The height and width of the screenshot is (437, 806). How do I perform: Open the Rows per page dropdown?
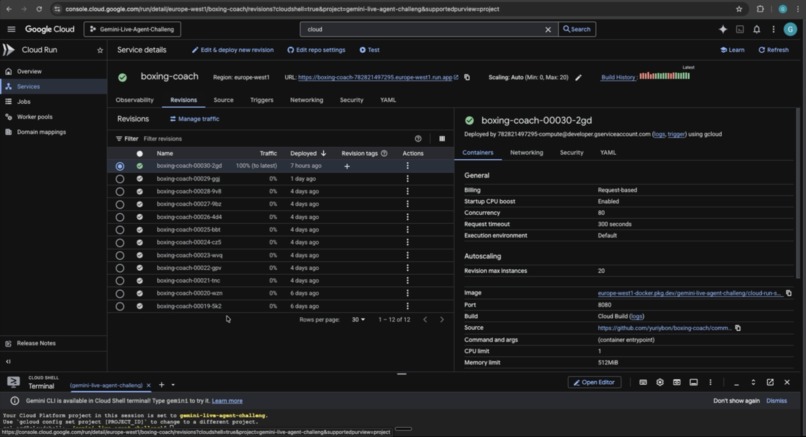click(358, 320)
